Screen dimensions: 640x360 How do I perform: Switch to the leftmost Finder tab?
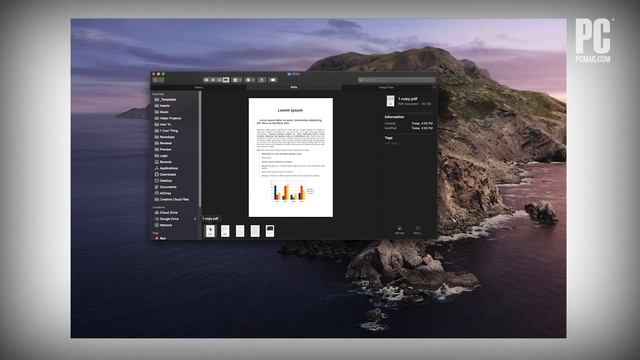coord(199,87)
